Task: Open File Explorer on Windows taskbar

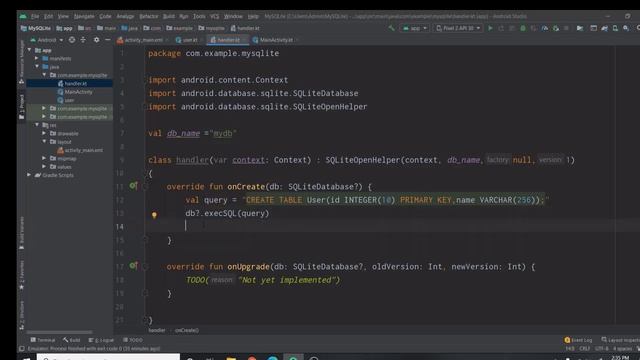Action: click(x=231, y=358)
